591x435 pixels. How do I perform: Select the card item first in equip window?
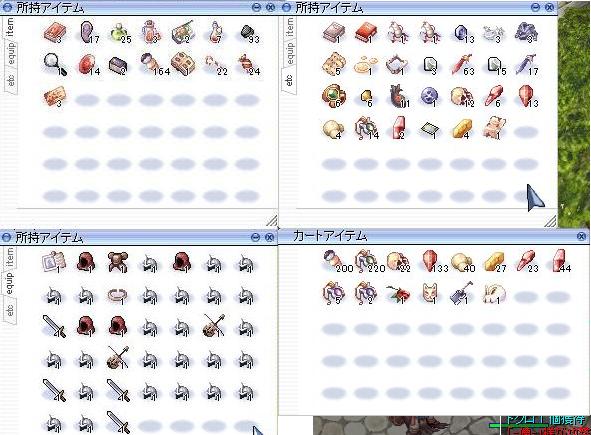coord(54,262)
